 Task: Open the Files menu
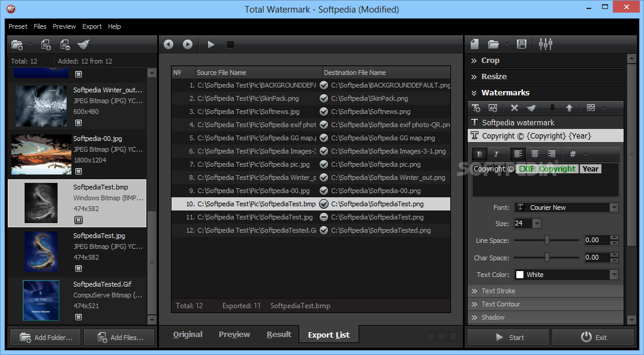pos(40,26)
